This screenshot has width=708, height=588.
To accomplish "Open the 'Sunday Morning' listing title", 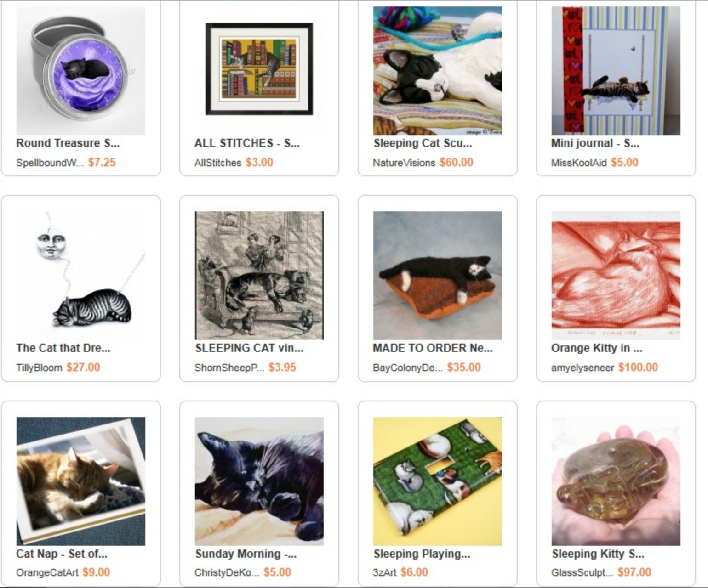I will click(246, 554).
